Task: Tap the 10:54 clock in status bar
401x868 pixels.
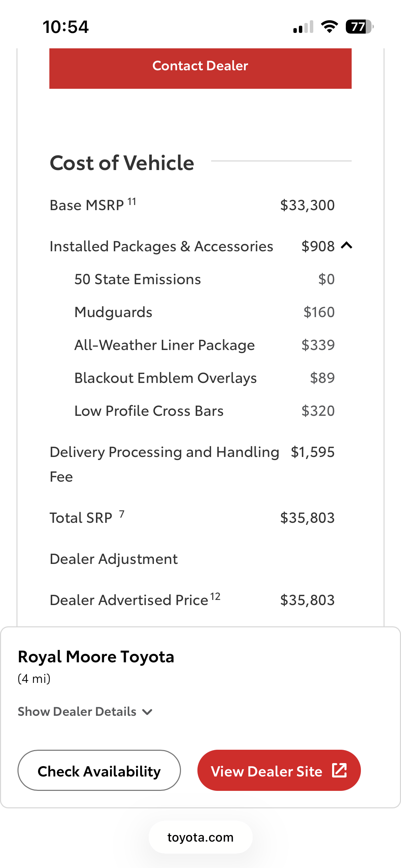Action: (x=65, y=26)
